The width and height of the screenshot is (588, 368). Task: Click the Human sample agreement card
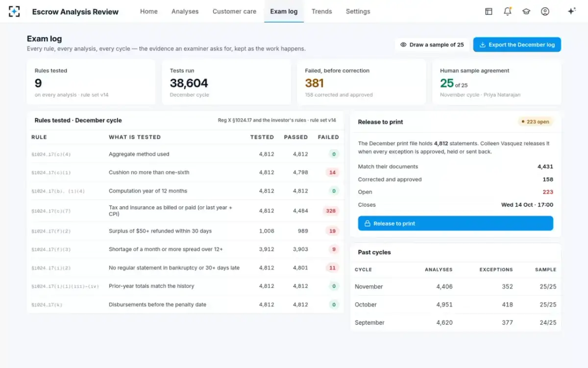pyautogui.click(x=496, y=82)
